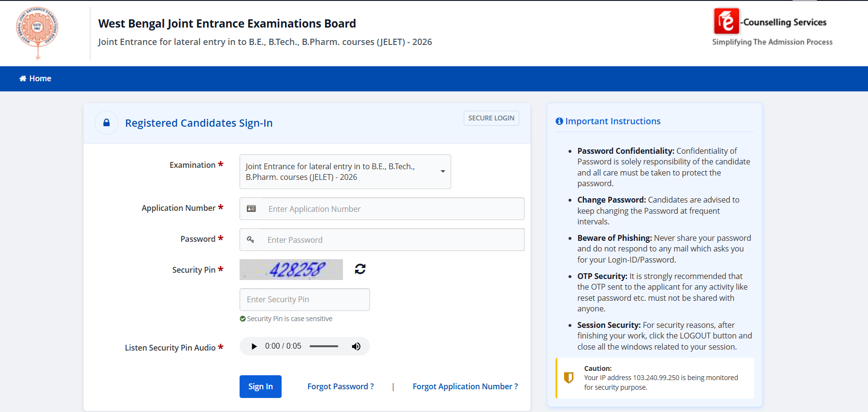Click the info icon near Important Instructions
This screenshot has height=412, width=868.
click(x=559, y=121)
